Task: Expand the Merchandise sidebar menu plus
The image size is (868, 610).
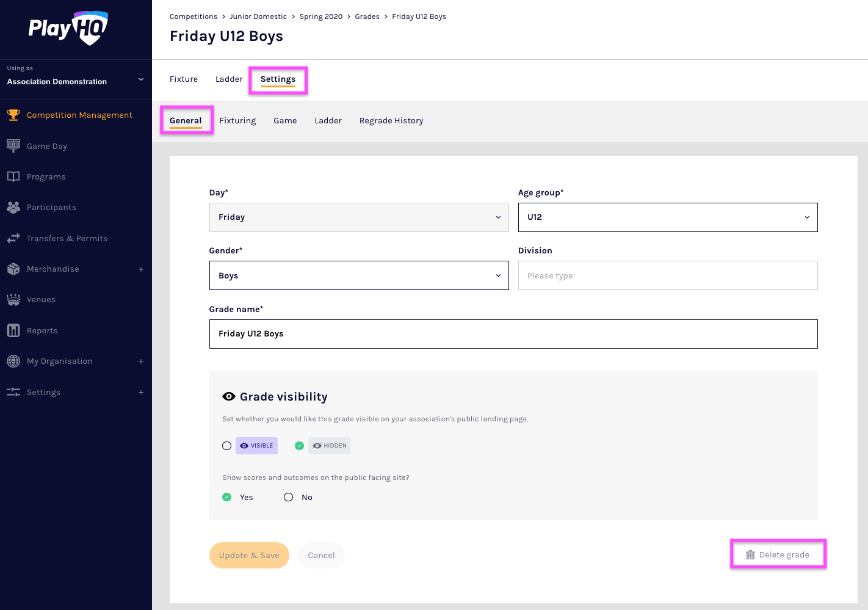Action: (x=141, y=269)
